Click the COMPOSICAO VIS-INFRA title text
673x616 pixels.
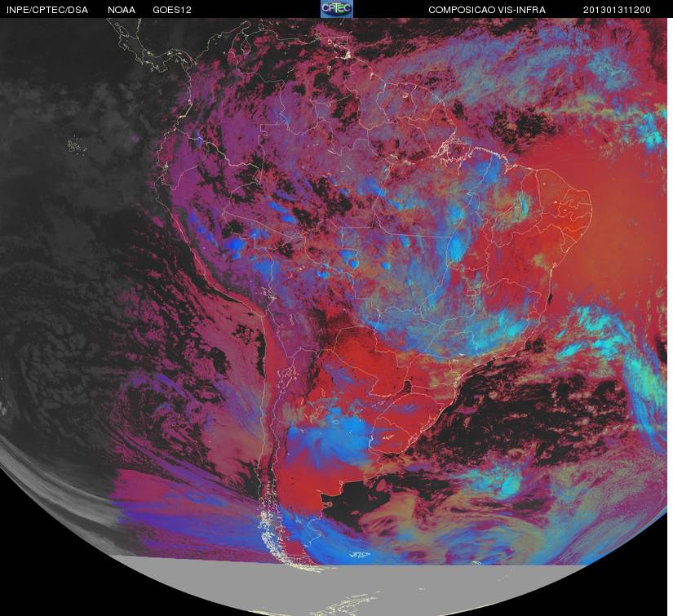(487, 10)
